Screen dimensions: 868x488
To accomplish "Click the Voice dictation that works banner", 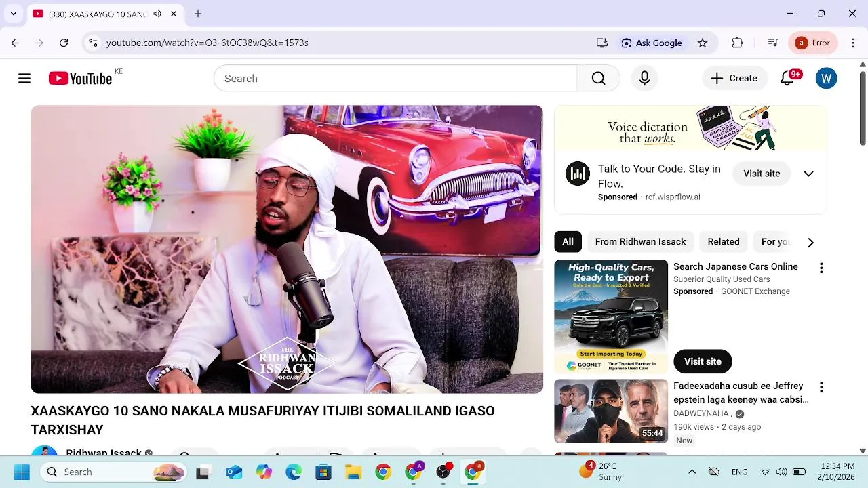I will (x=690, y=128).
